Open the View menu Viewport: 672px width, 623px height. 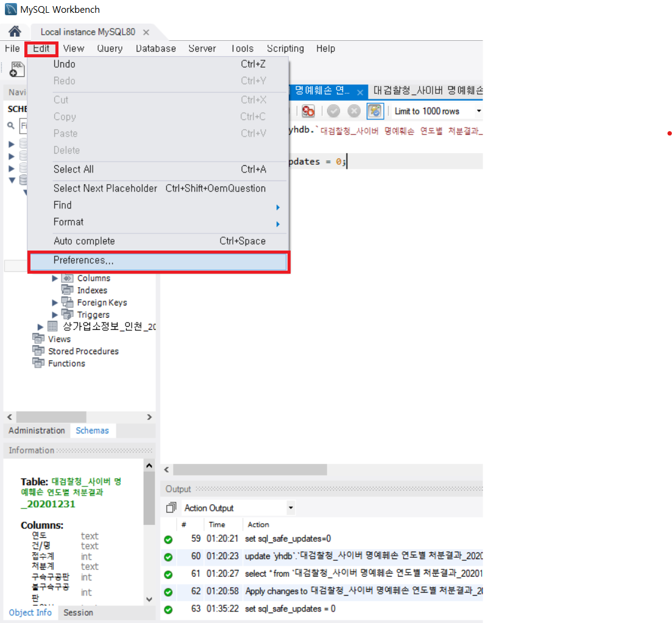tap(74, 48)
